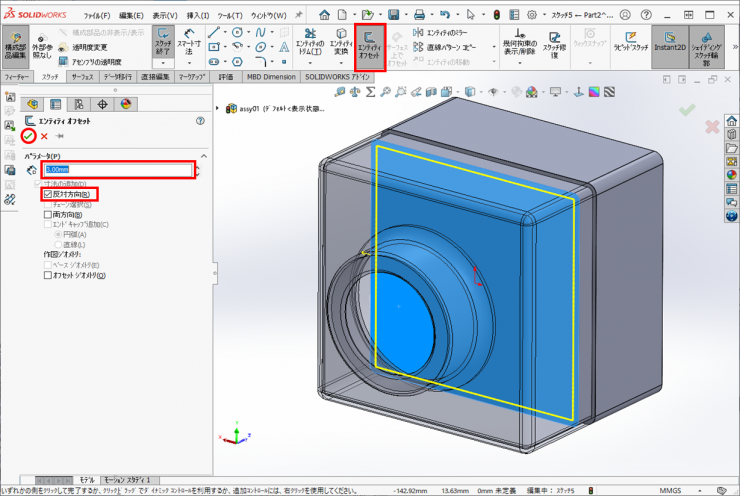Image resolution: width=740 pixels, height=496 pixels.
Task: Switch to the サーフェス tab
Action: tap(82, 76)
